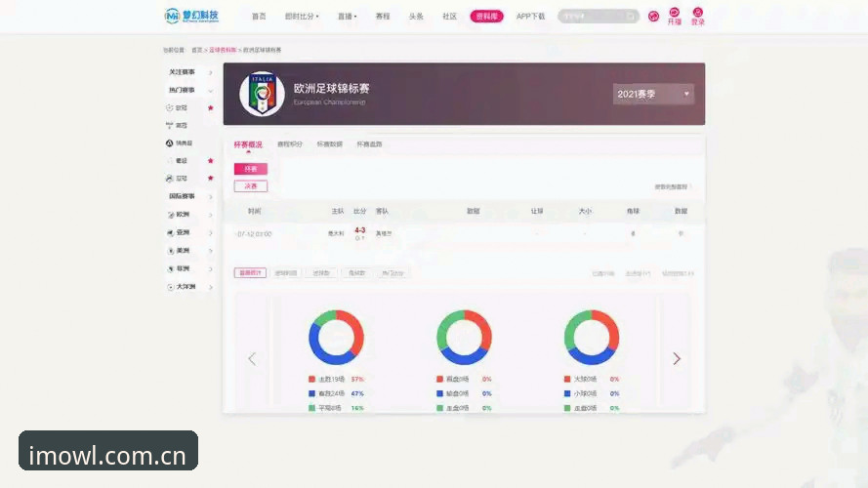Viewport: 868px width, 488px height.
Task: Click the away team name right of 4-3
Action: [384, 233]
